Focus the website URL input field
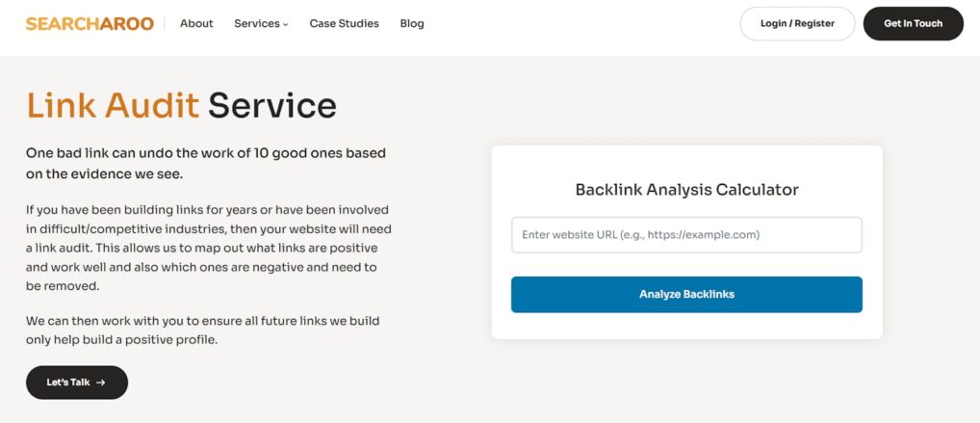 pos(687,235)
